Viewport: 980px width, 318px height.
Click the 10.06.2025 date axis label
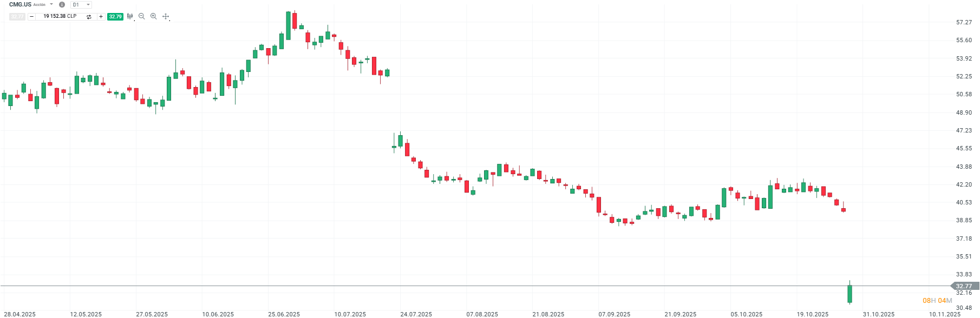tap(218, 314)
